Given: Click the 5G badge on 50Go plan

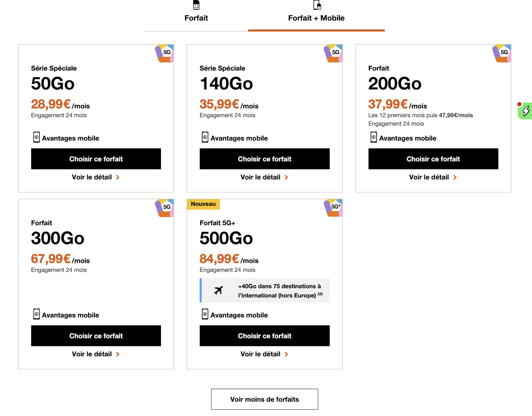Looking at the screenshot, I should coord(165,53).
